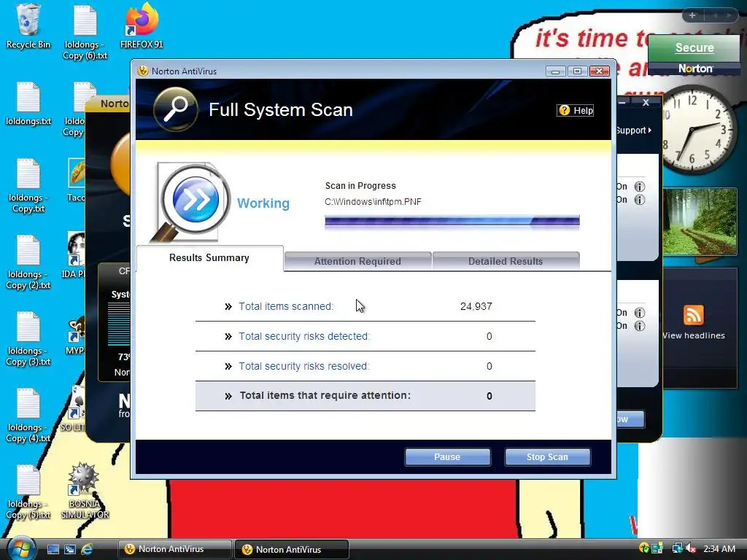Click the Full System Scan magnifier icon

[x=175, y=109]
